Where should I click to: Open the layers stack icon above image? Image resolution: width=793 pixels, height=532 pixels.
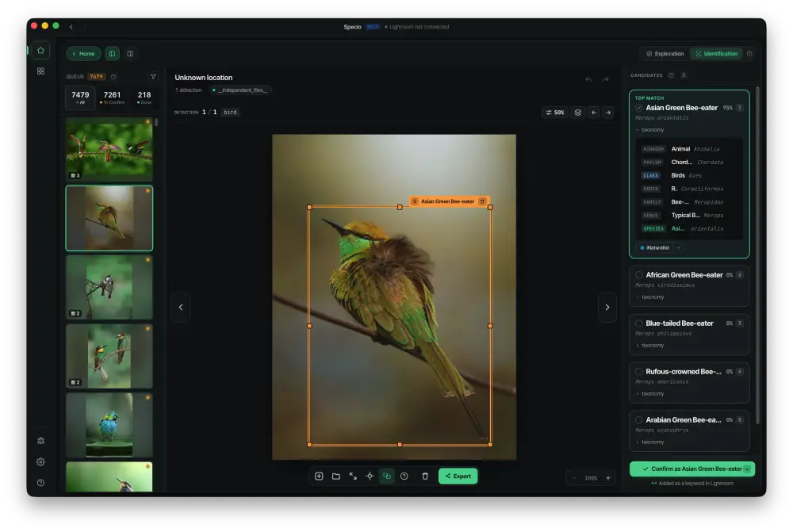(578, 113)
